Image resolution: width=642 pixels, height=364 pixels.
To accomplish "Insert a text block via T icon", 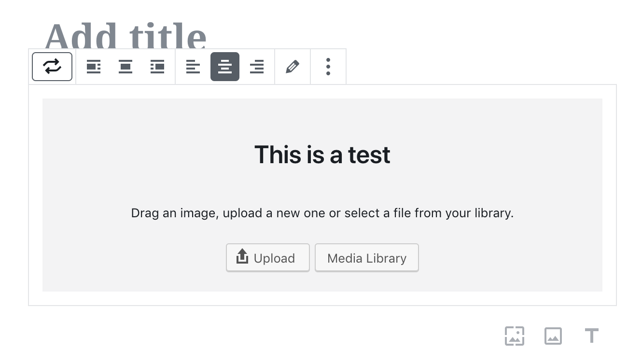I will [x=592, y=336].
